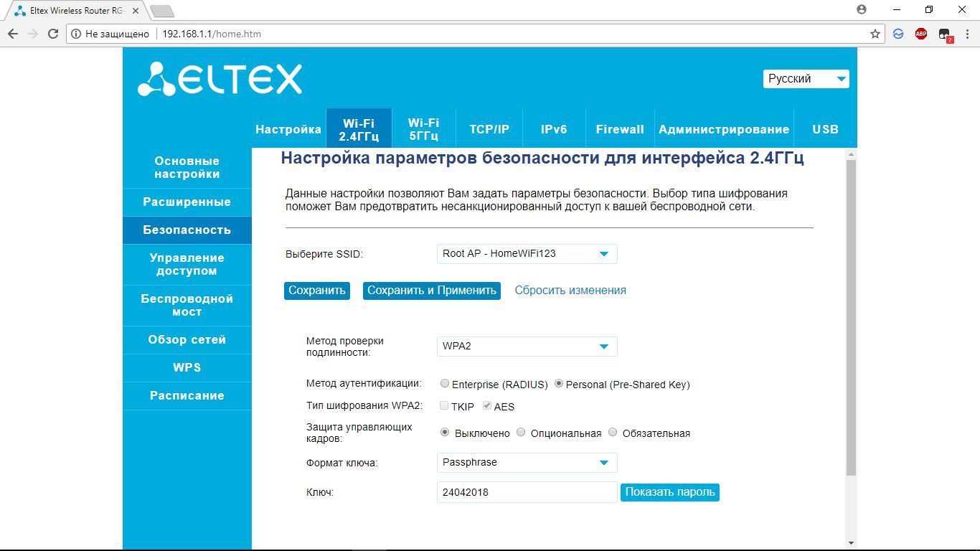This screenshot has height=551, width=980.
Task: Set frame protection to Выключено
Action: (446, 433)
